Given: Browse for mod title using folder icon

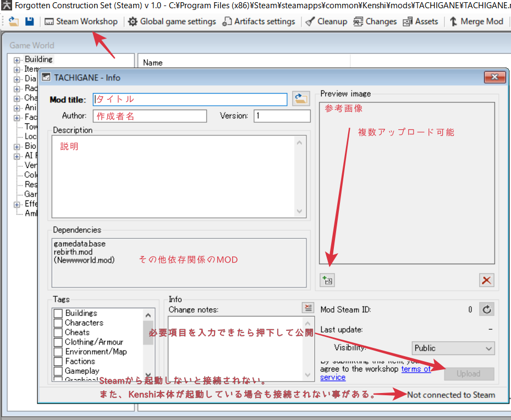Looking at the screenshot, I should (300, 99).
